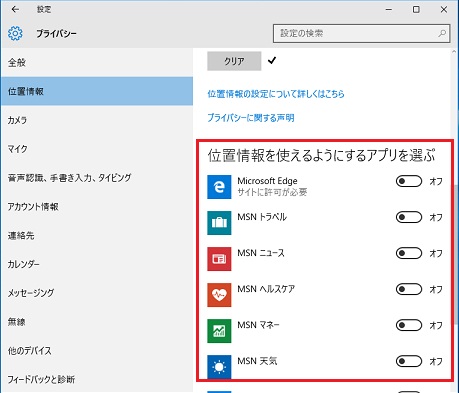Click the MSN ニュース label

(261, 253)
